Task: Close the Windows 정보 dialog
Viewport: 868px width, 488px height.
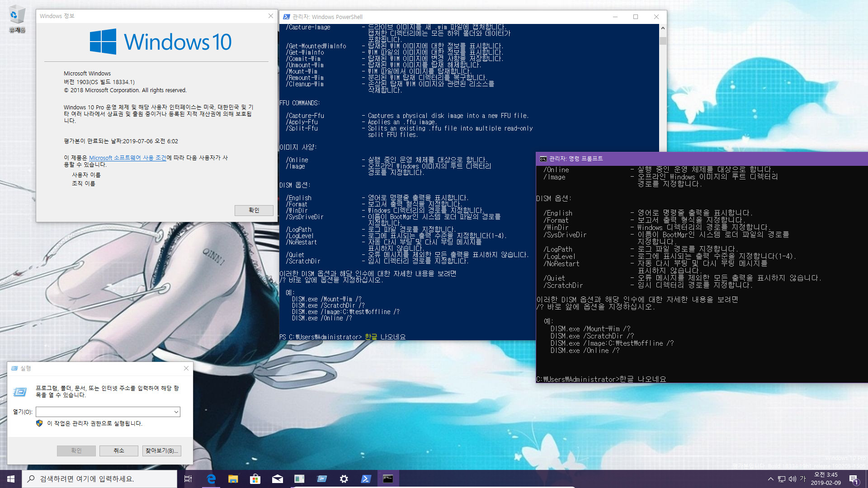Action: 270,16
